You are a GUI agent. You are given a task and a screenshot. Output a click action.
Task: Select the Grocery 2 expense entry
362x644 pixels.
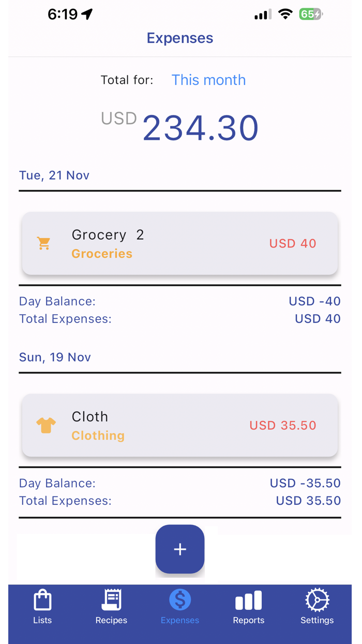tap(180, 243)
